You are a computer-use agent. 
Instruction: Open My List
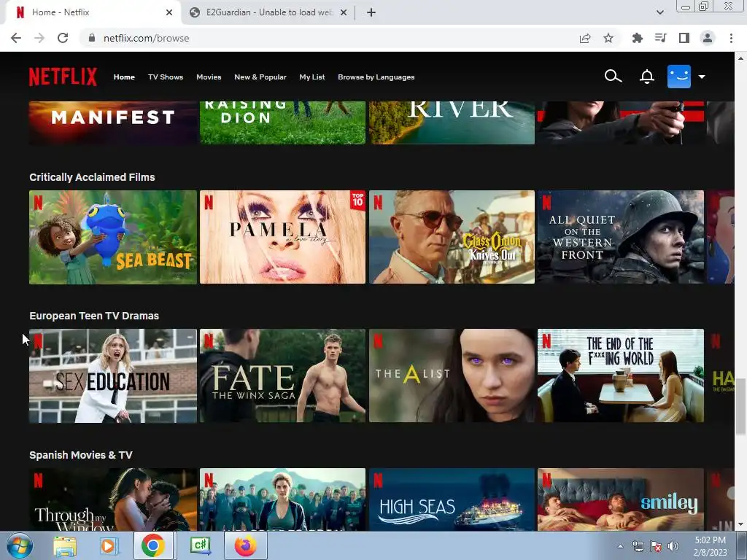[x=312, y=77]
